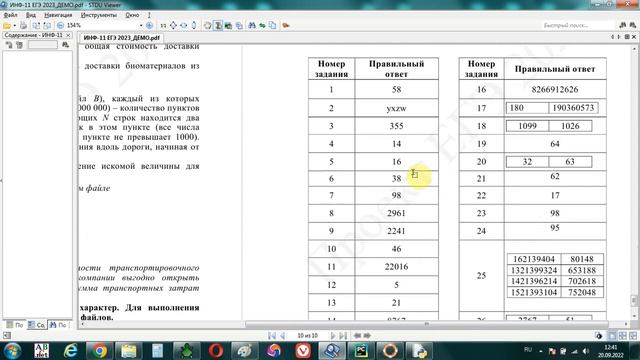Open the Windows Start menu

pos(12,351)
